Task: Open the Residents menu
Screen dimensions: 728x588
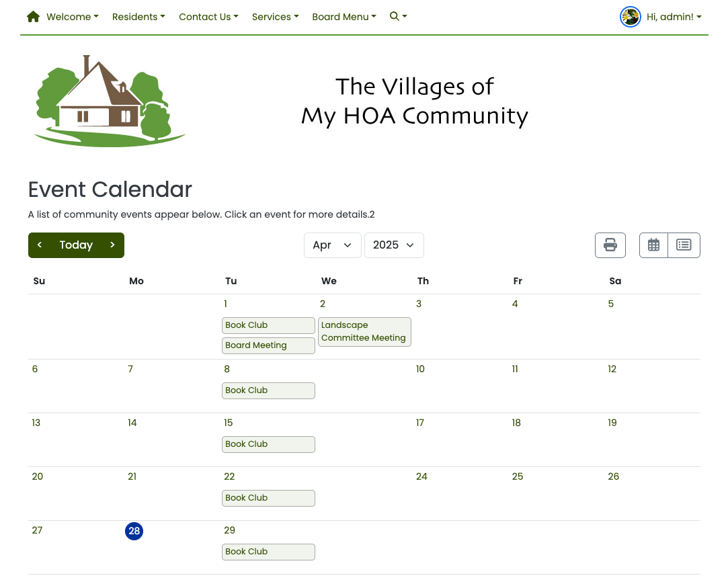Action: pyautogui.click(x=138, y=16)
